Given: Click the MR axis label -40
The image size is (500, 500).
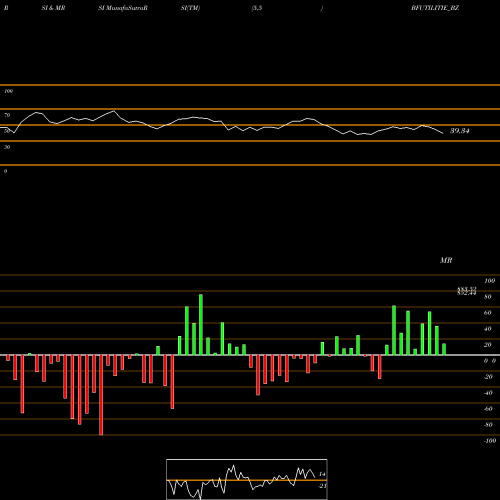Looking at the screenshot, I should coord(488,393).
